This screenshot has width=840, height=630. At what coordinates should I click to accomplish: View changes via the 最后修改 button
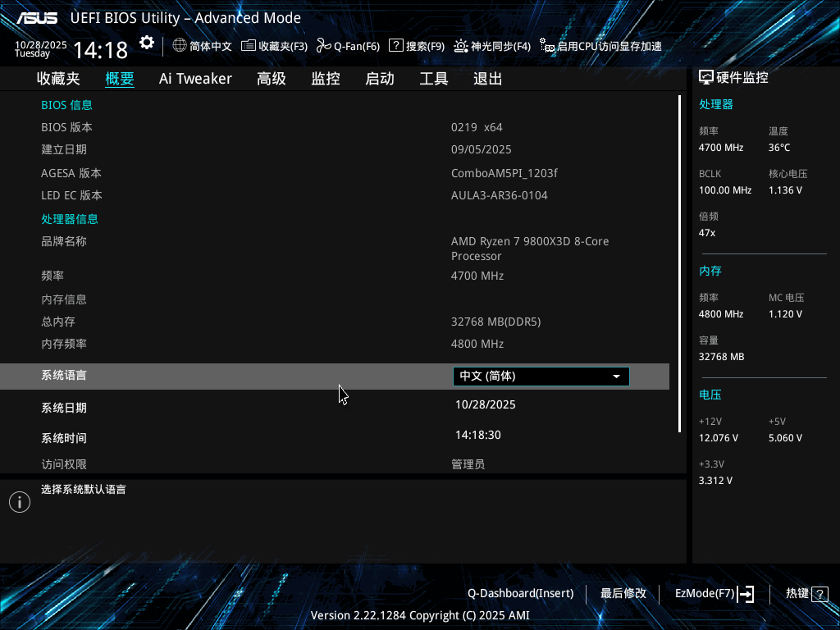click(623, 593)
